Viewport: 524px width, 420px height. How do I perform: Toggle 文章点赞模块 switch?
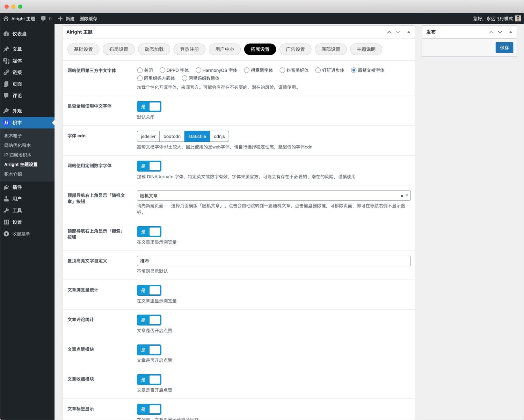click(149, 350)
